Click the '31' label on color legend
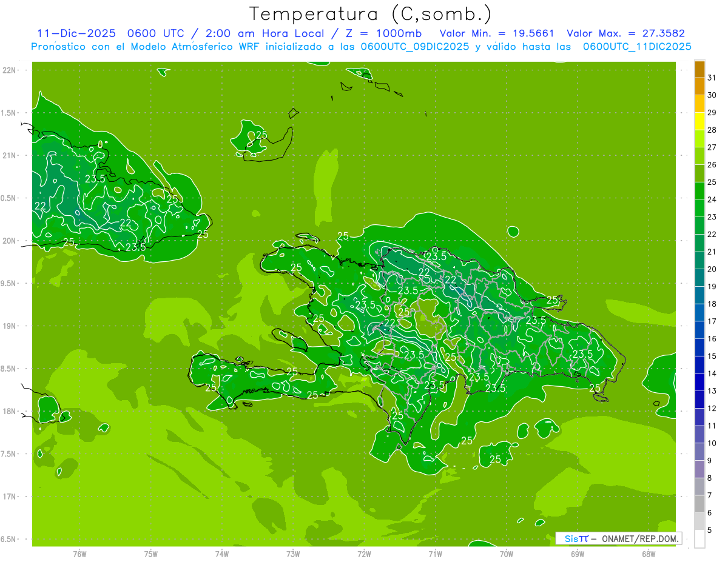The width and height of the screenshot is (728, 562). tap(712, 78)
